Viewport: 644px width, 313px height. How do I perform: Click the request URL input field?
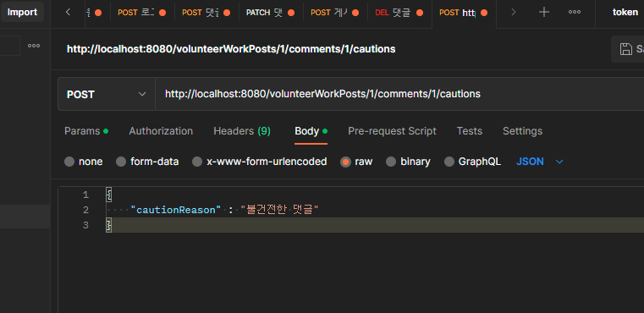399,94
